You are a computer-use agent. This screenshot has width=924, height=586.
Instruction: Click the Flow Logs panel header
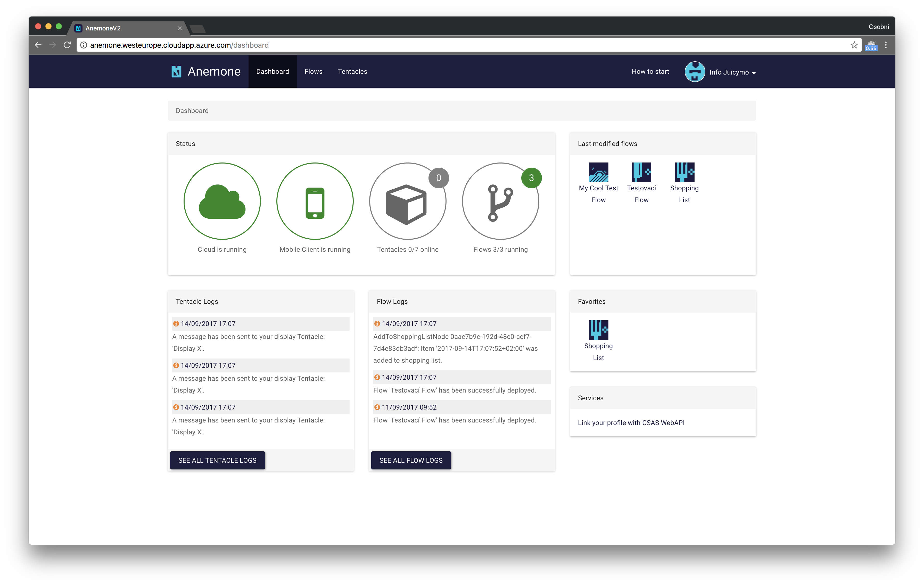click(462, 302)
